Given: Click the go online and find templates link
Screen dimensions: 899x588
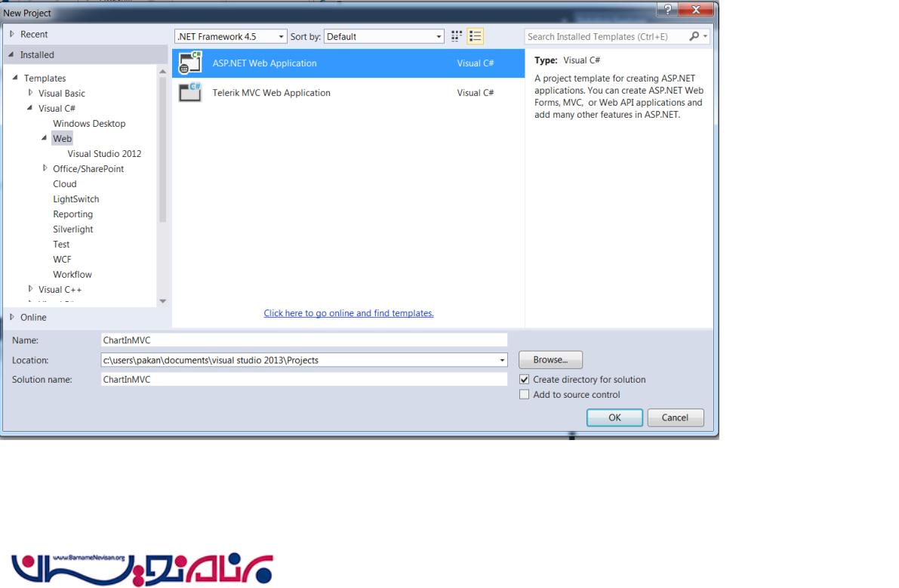Looking at the screenshot, I should tap(349, 313).
